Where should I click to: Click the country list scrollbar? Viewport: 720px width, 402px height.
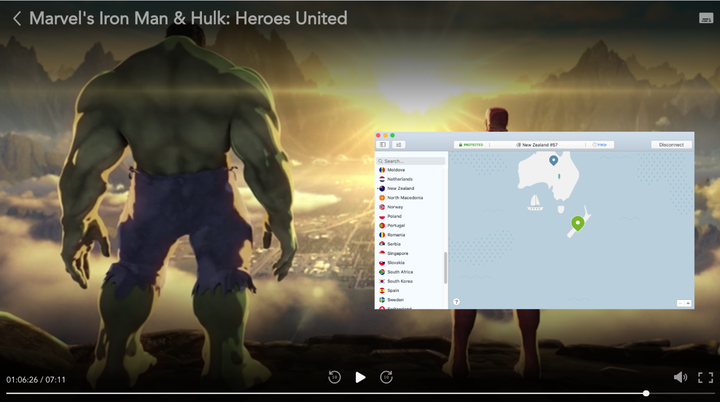click(445, 268)
